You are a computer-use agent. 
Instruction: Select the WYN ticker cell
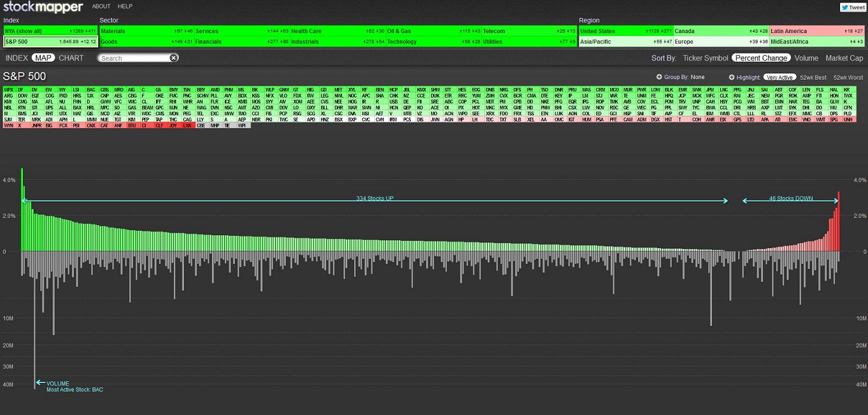pos(10,126)
